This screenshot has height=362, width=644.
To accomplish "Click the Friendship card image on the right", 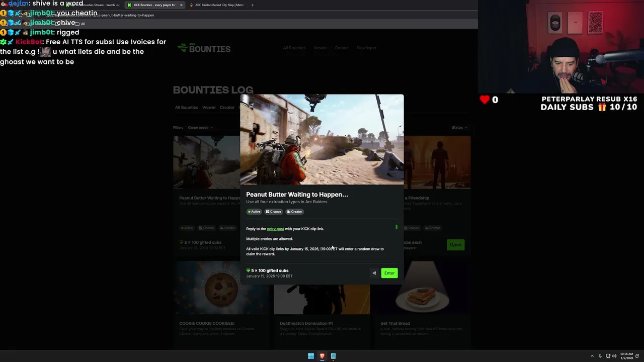I will (x=437, y=162).
